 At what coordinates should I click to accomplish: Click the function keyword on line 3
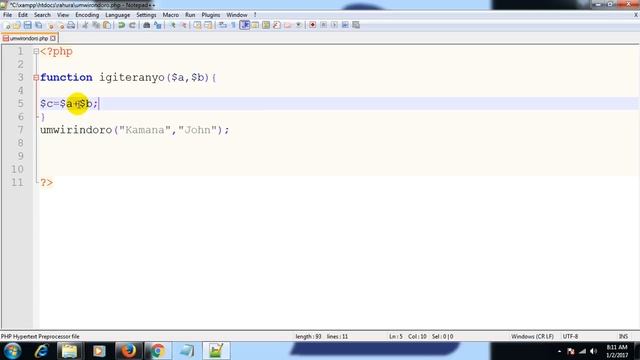(x=66, y=77)
